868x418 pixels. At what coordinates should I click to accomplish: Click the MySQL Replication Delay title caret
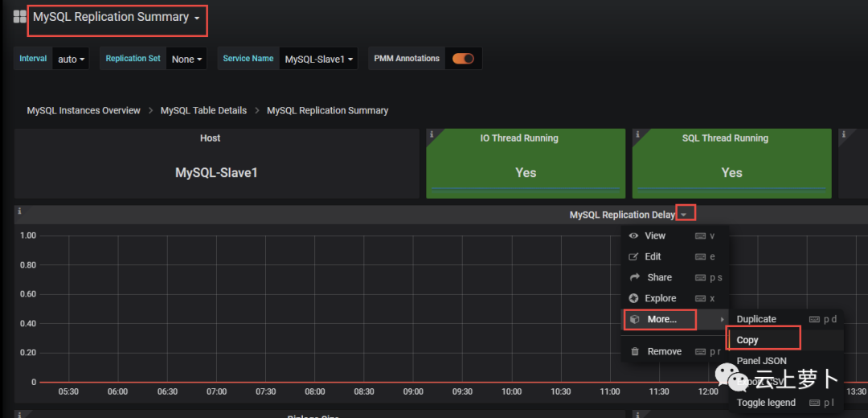pos(684,215)
